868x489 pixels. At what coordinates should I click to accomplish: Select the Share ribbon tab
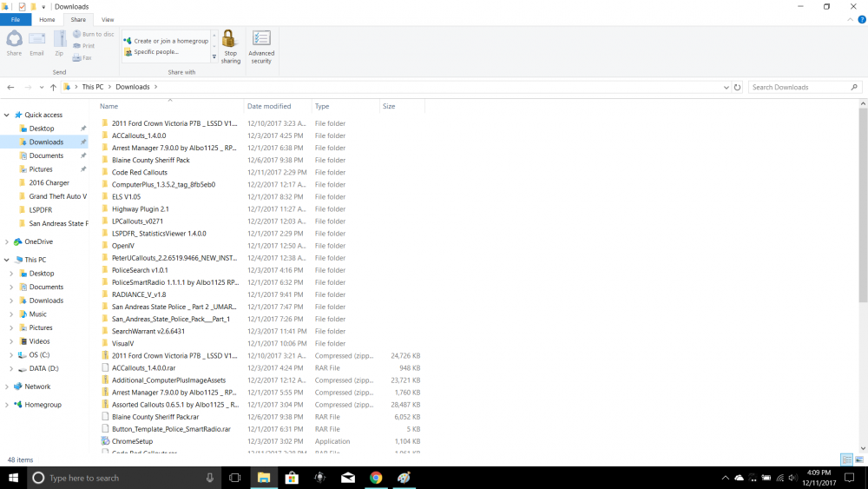78,19
